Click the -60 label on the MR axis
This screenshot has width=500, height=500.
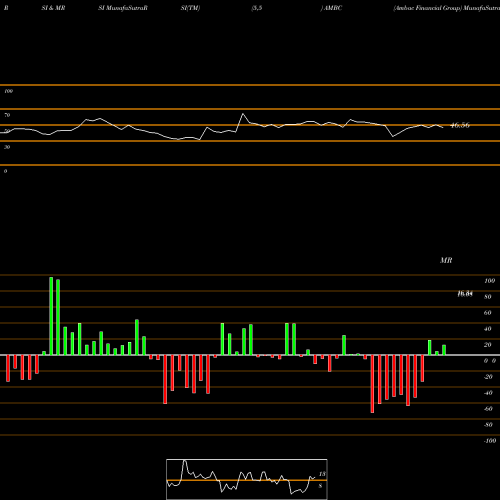click(488, 409)
